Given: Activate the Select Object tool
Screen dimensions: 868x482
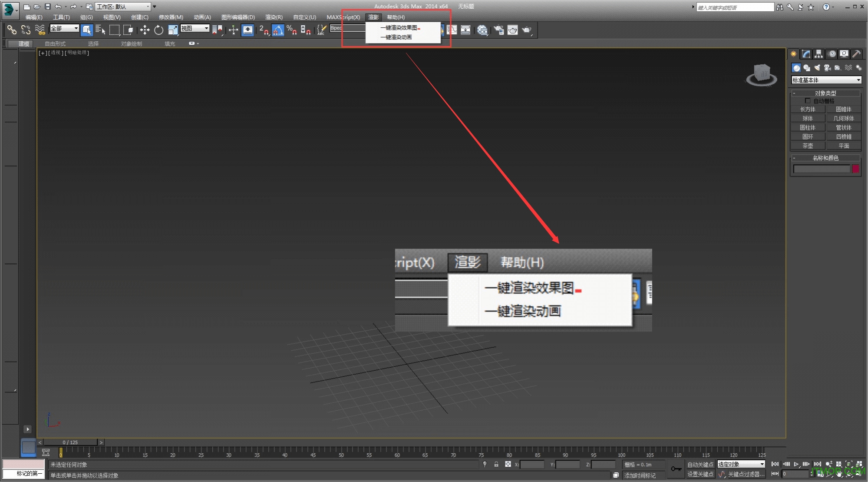Looking at the screenshot, I should click(x=87, y=30).
